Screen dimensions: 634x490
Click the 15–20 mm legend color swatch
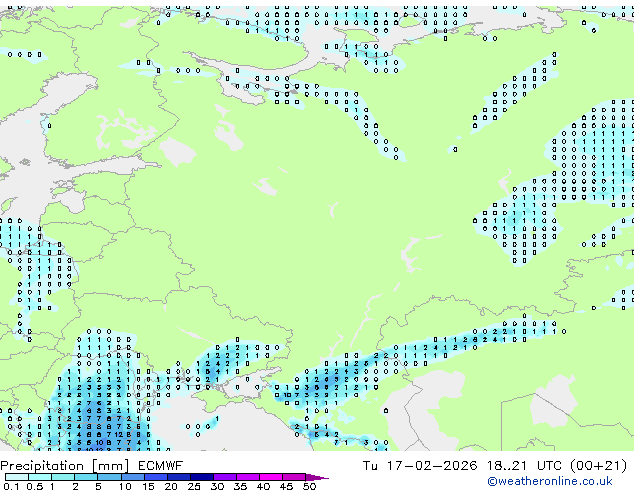pyautogui.click(x=156, y=477)
